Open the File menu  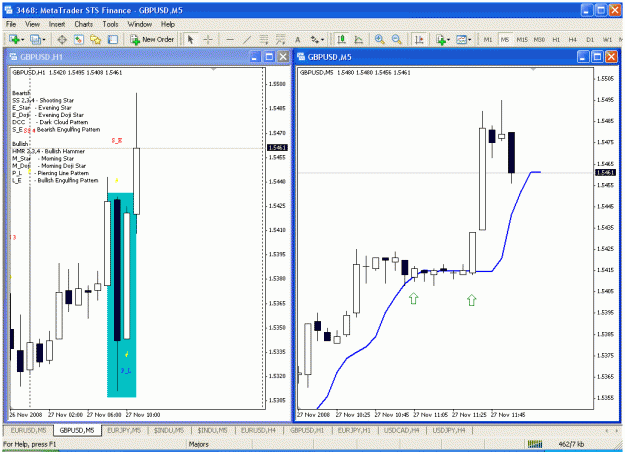point(11,24)
